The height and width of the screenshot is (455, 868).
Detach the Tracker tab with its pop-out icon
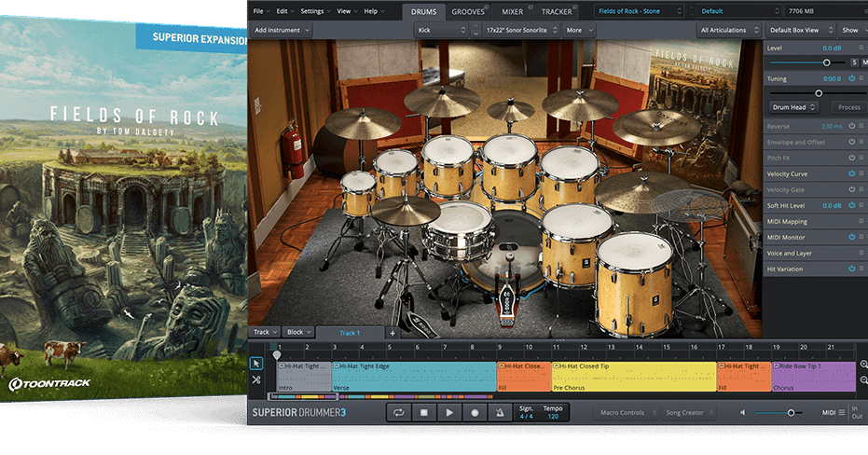(574, 7)
